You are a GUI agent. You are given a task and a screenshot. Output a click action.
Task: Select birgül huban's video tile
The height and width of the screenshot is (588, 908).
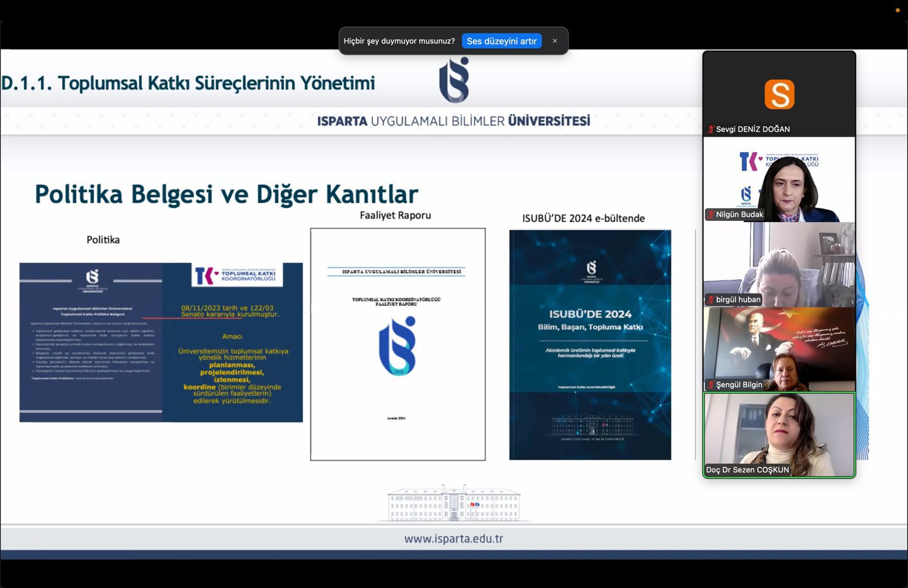pos(779,264)
